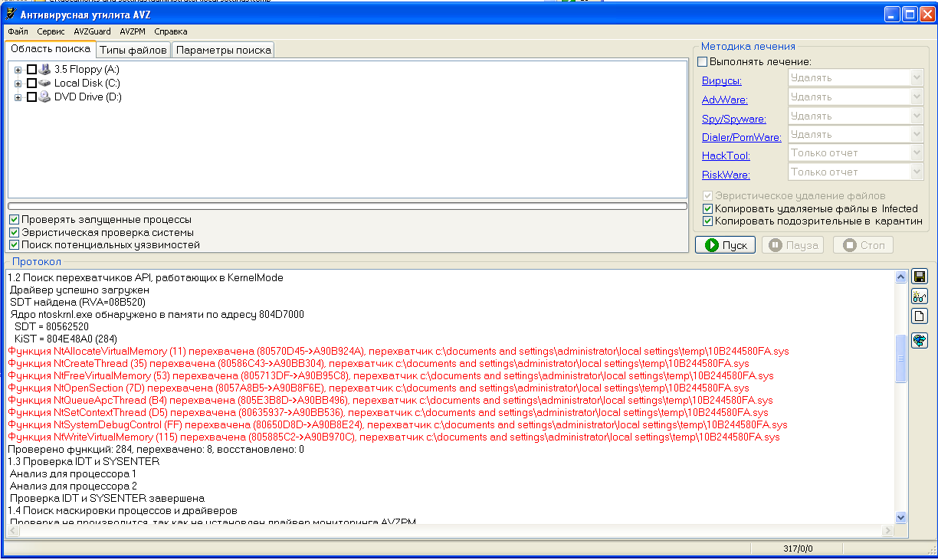Viewport: 938px width, 560px height.
Task: Click the '317/0/0' status bar counter
Action: coord(798,549)
